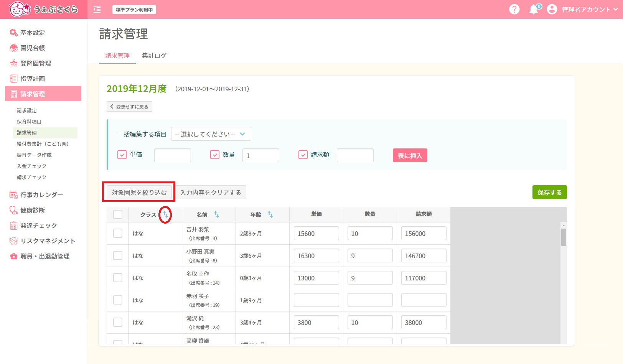This screenshot has height=364, width=623.
Task: Click 変更せずに戻る button
Action: click(129, 107)
